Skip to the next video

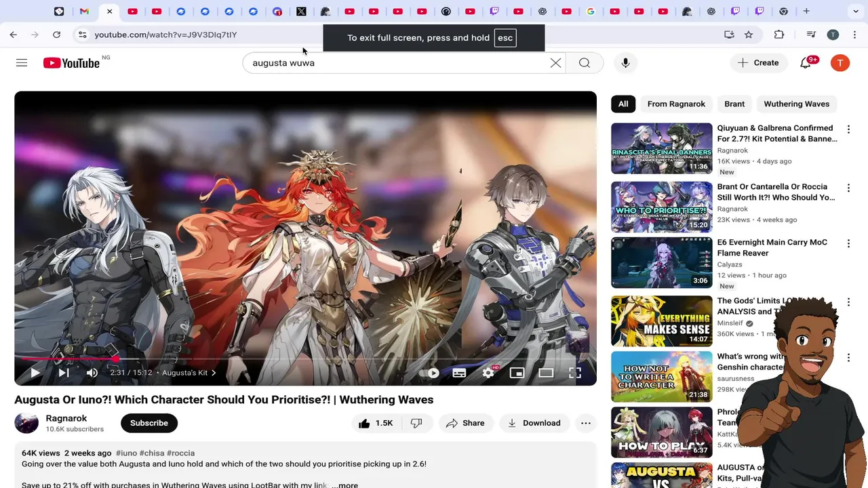[64, 373]
